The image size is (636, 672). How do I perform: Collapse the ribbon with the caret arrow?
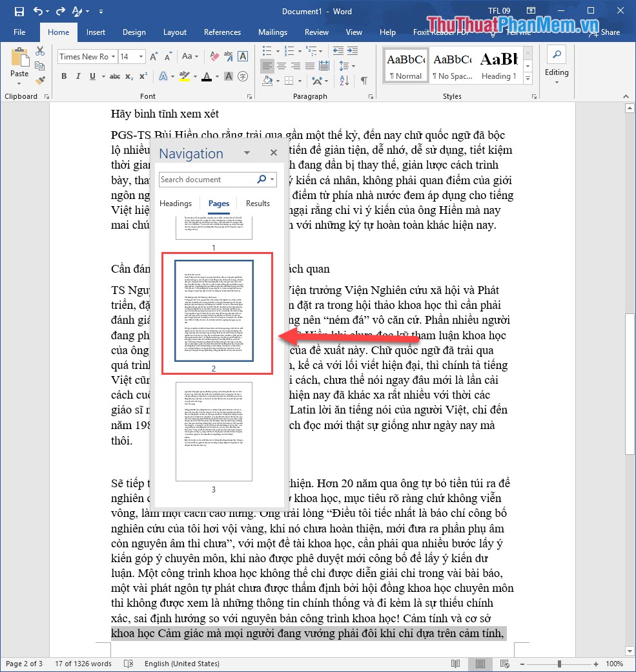point(626,96)
